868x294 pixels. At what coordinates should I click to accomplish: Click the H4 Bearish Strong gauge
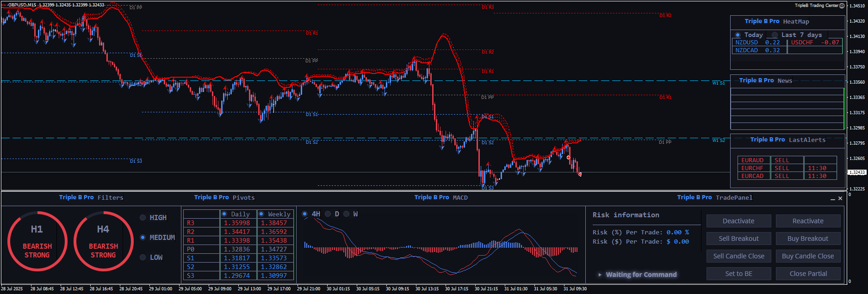coord(103,241)
